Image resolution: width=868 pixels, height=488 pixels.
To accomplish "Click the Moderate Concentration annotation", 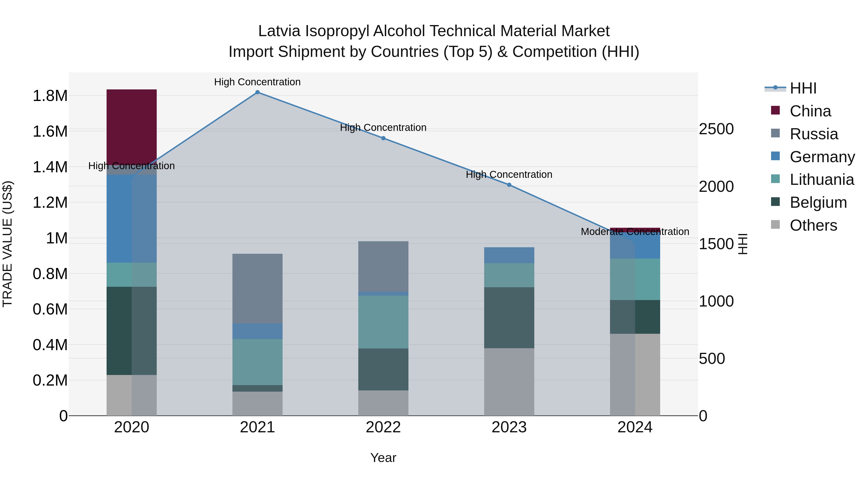I will [x=635, y=232].
